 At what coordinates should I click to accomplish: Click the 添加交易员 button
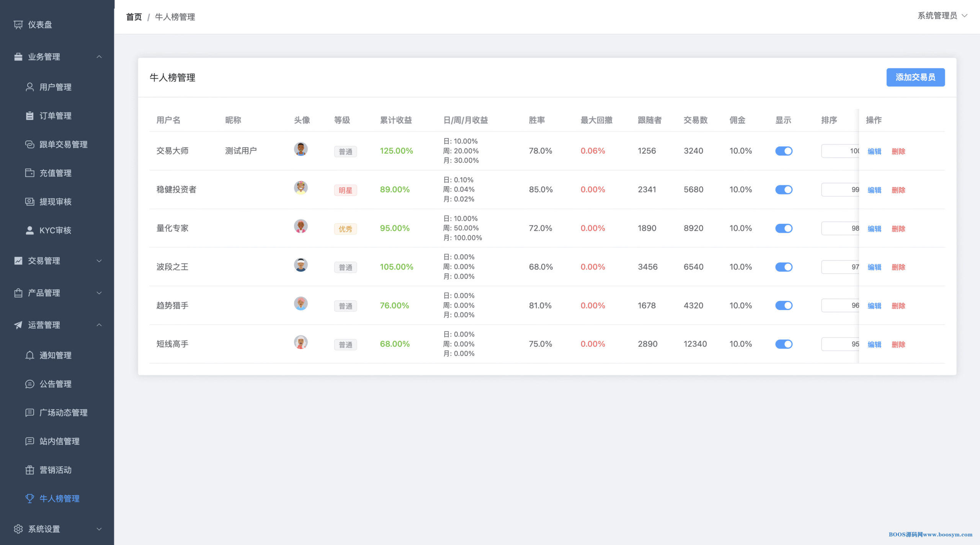(915, 77)
